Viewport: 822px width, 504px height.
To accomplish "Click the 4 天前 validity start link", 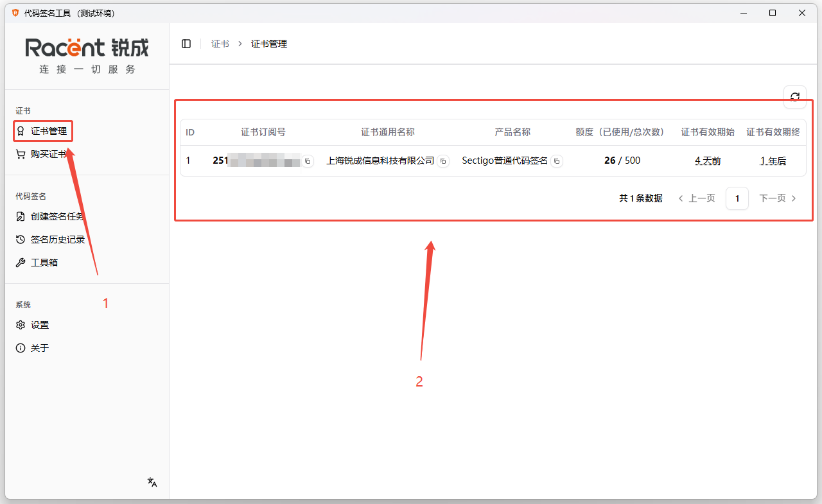I will pyautogui.click(x=707, y=161).
